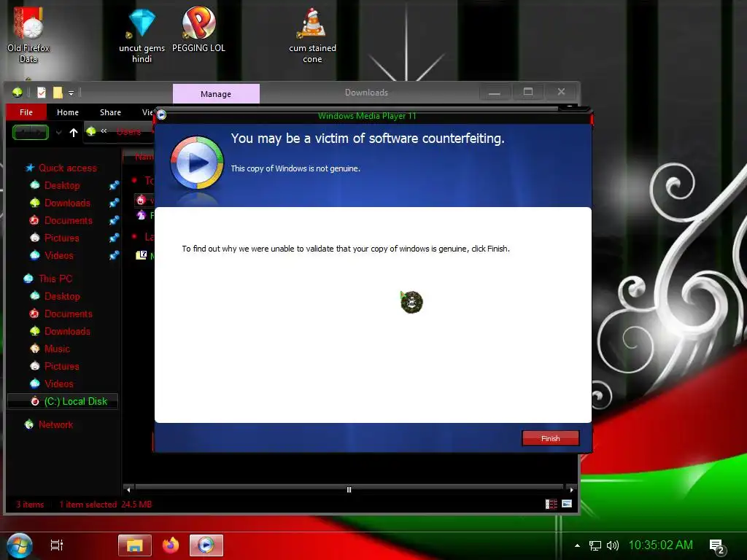Launch Firefox from the taskbar
Image resolution: width=747 pixels, height=560 pixels.
coord(171,545)
